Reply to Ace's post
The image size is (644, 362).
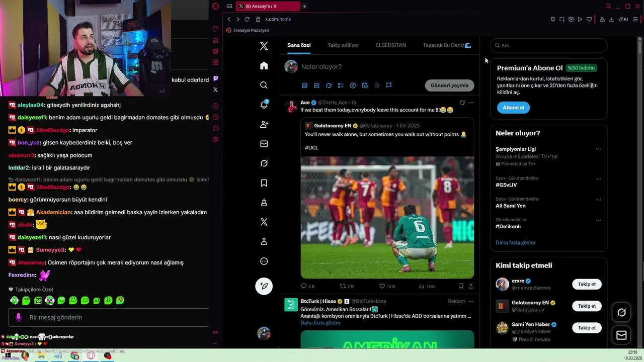pos(303,286)
